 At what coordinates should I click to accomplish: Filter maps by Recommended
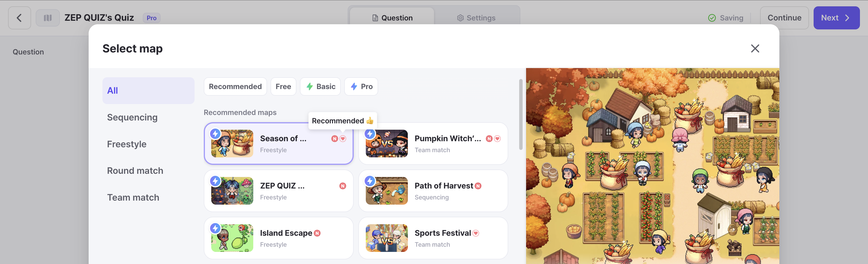pos(235,87)
